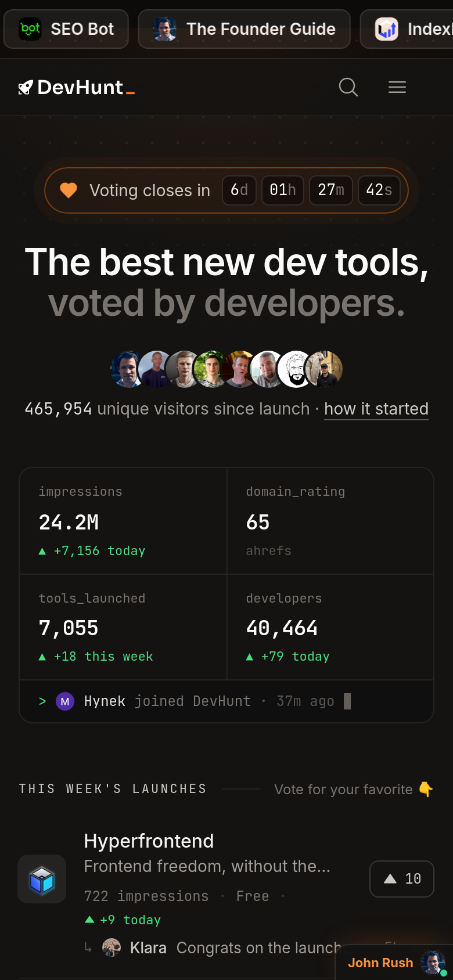Click the developers 40,464 stat
The width and height of the screenshot is (453, 980).
(x=330, y=627)
